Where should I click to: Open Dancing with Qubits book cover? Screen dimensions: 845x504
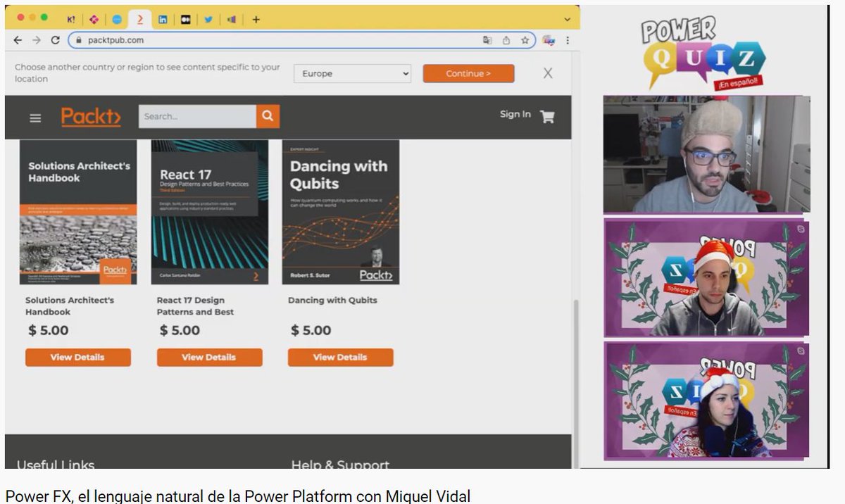click(x=341, y=212)
